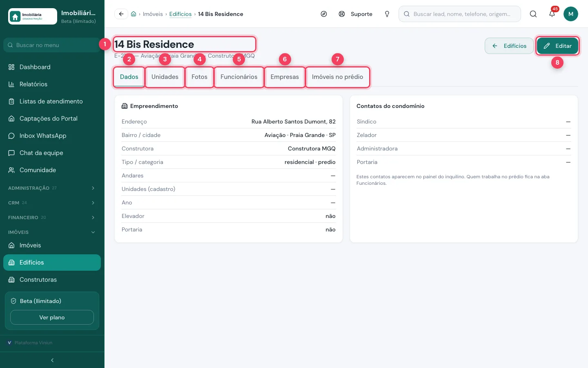
Task: Click the address value Rua Alberto Santos Dumont, 82
Action: coord(294,121)
